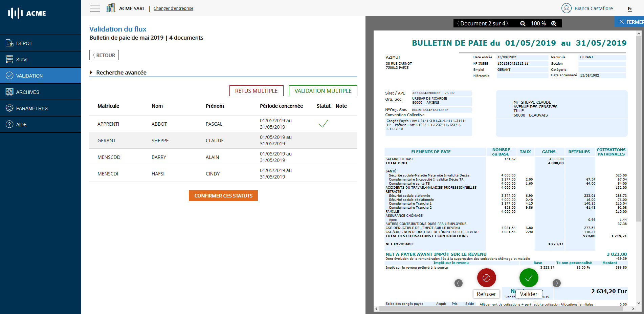Click the zoom in magnifier icon
This screenshot has width=644, height=314.
coord(554,23)
